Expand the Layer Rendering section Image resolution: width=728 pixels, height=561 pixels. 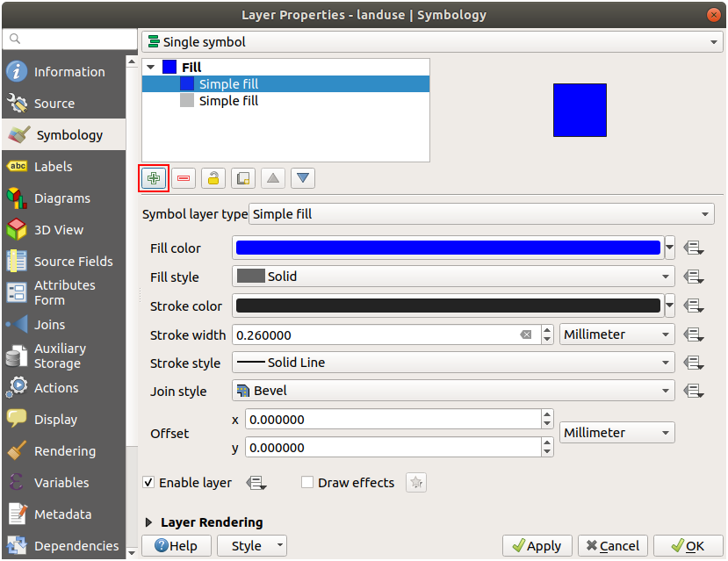[149, 522]
